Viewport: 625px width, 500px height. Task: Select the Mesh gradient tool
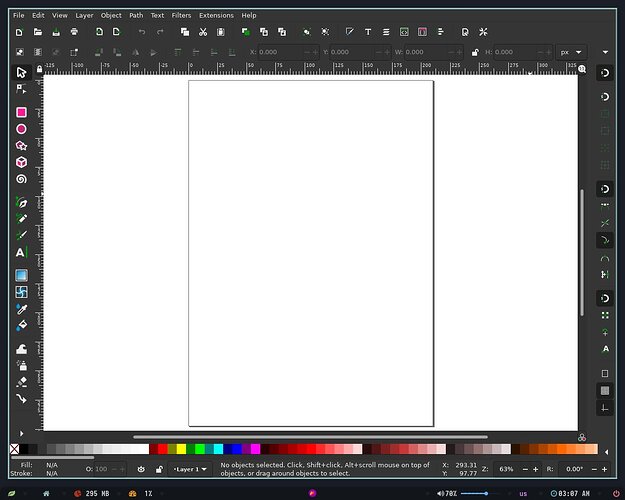22,292
